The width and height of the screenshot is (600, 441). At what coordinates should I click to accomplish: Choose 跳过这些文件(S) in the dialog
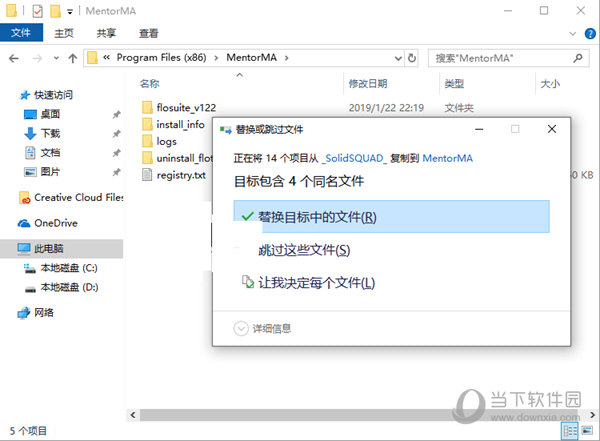(304, 250)
